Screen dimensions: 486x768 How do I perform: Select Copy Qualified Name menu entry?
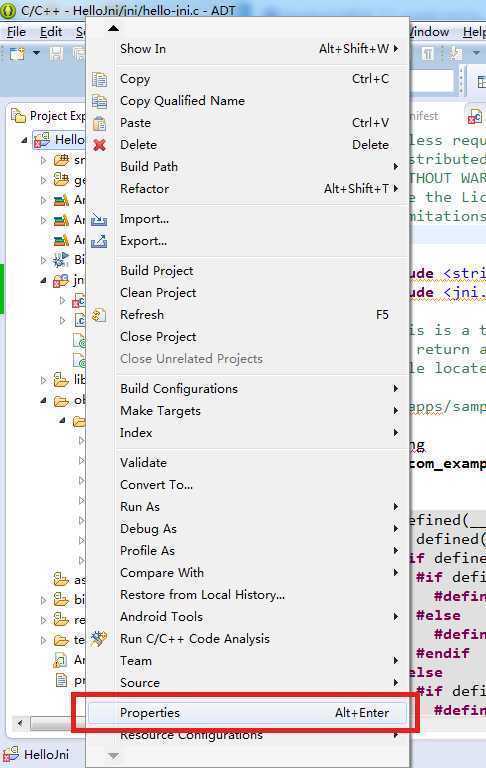pyautogui.click(x=248, y=101)
